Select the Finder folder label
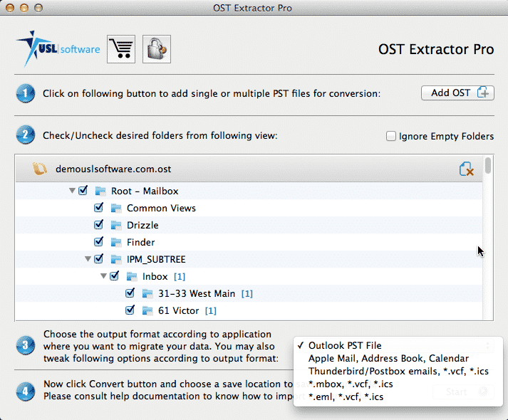 pyautogui.click(x=141, y=242)
